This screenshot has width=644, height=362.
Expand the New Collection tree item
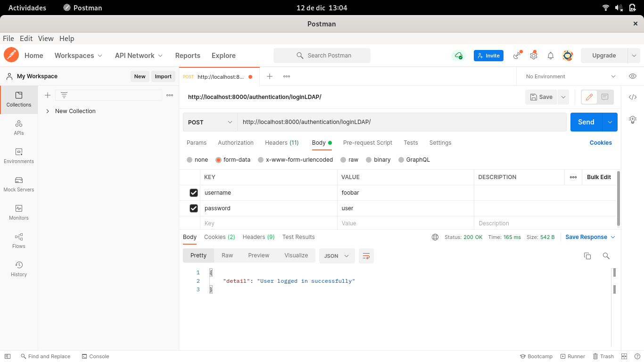click(48, 111)
